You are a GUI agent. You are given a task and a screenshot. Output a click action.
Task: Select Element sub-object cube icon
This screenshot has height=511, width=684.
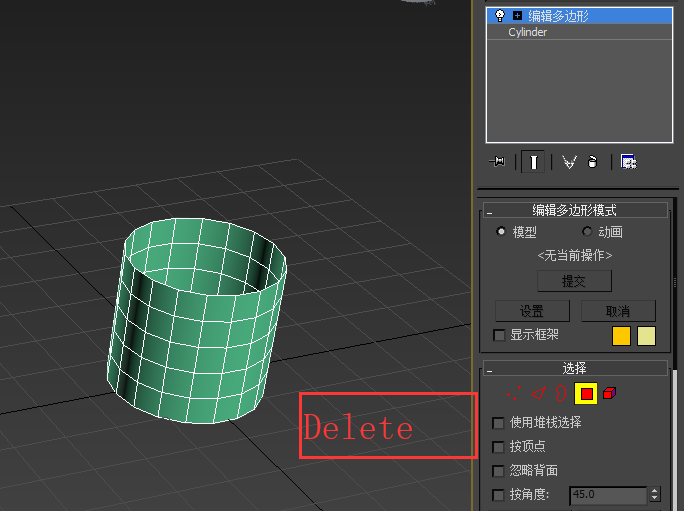[609, 394]
